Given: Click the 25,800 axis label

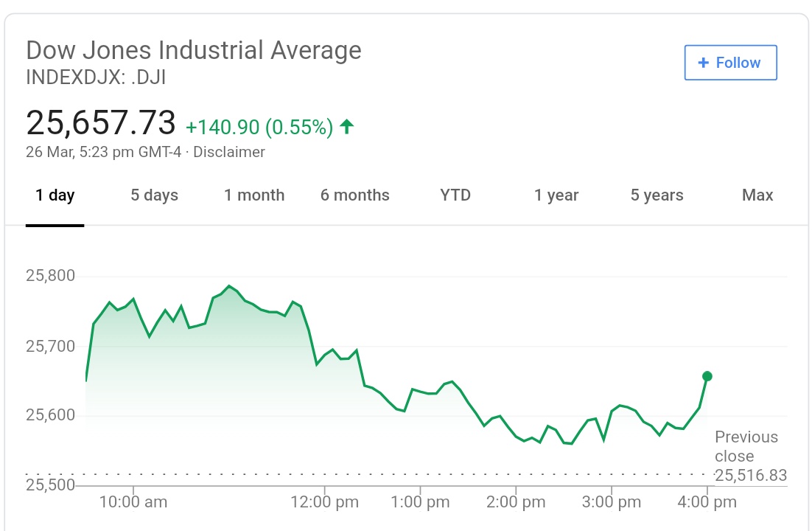Looking at the screenshot, I should (x=50, y=277).
